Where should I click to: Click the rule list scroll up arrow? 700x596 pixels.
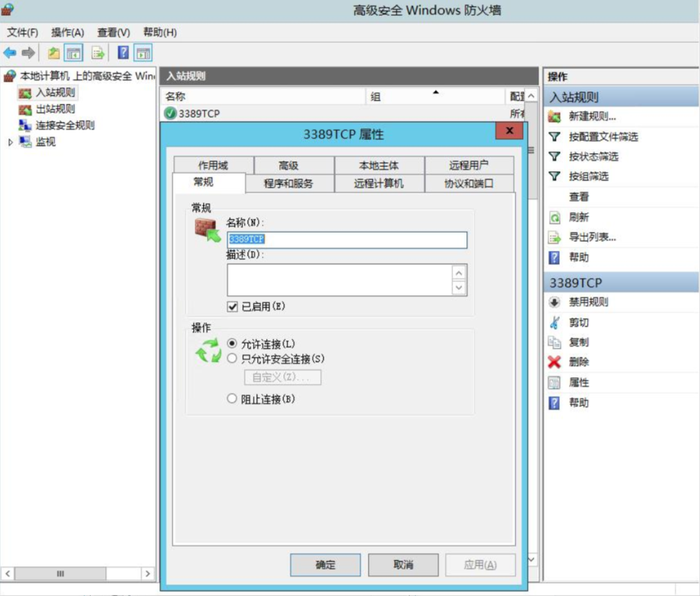[x=532, y=96]
